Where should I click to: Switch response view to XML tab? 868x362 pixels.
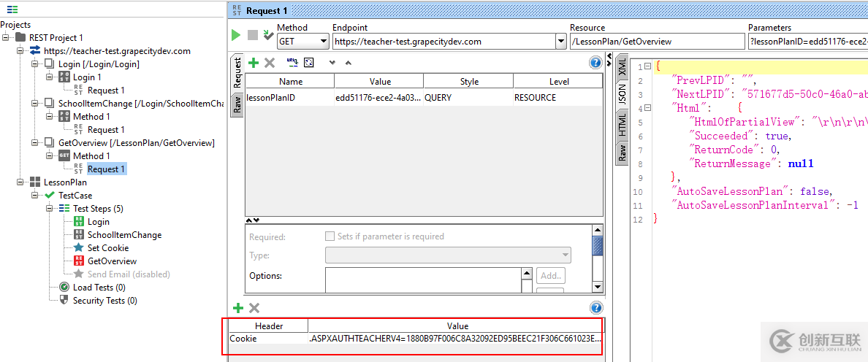[x=623, y=66]
